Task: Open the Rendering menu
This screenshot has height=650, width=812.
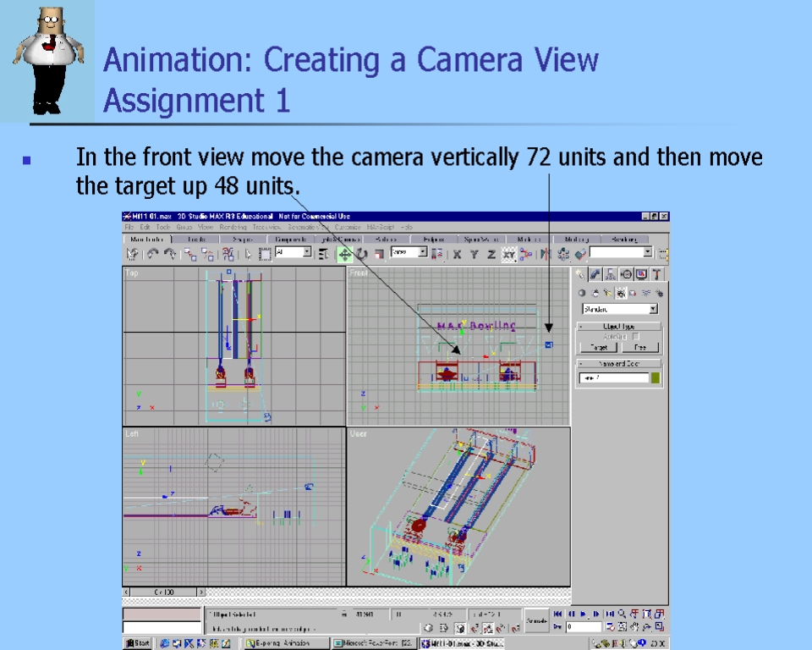Action: [x=233, y=228]
